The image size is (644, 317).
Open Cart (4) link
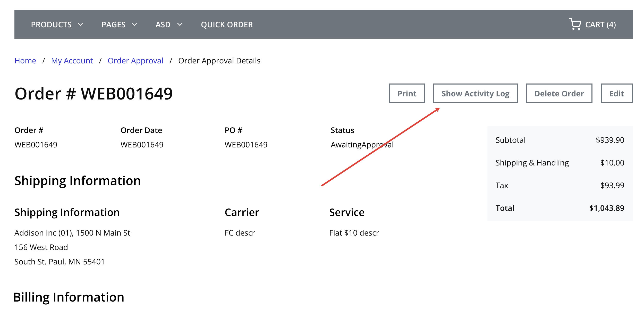tap(600, 24)
